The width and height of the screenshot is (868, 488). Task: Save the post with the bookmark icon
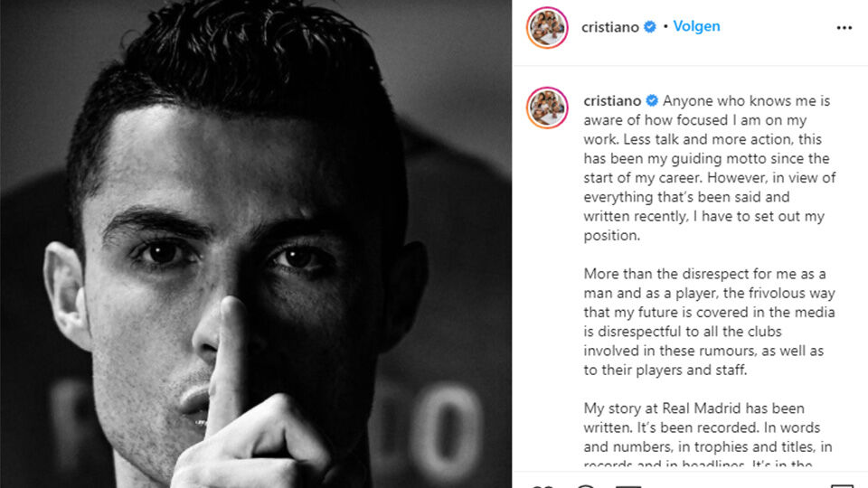click(842, 486)
